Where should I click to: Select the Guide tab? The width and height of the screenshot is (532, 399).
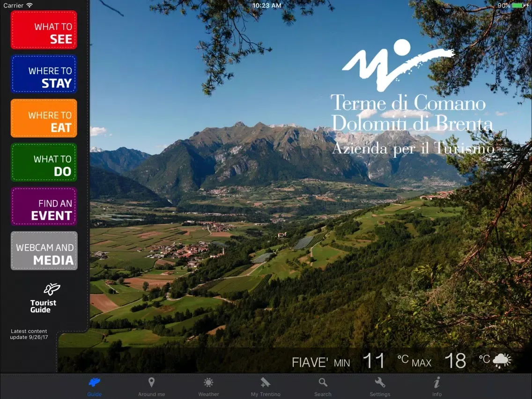point(94,387)
